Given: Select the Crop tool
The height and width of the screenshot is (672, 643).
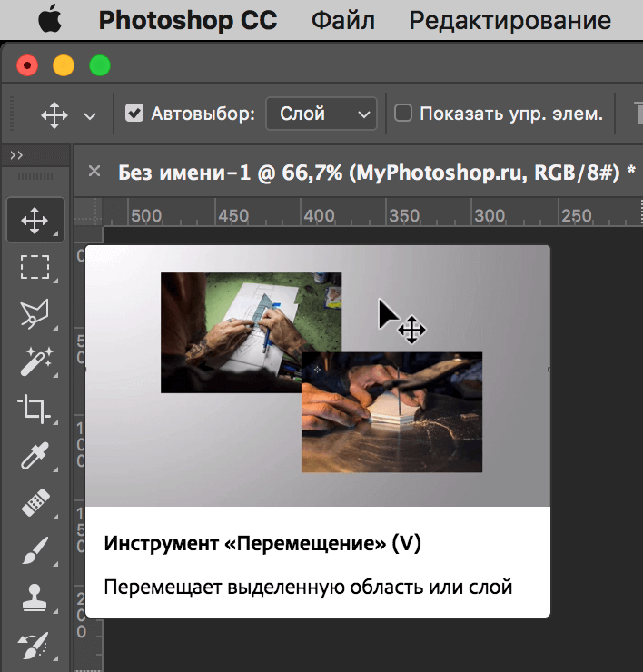Looking at the screenshot, I should tap(35, 409).
